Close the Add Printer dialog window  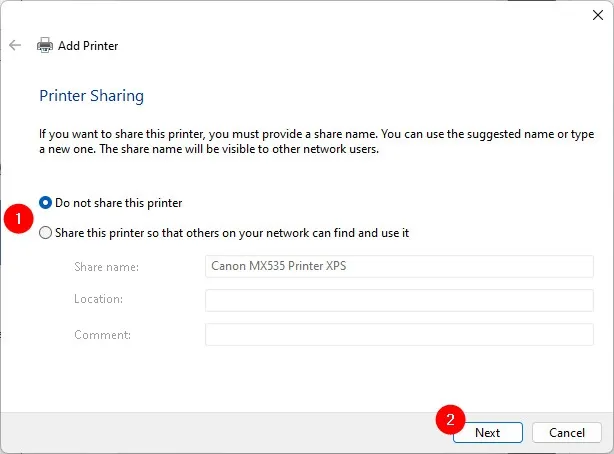tap(598, 14)
